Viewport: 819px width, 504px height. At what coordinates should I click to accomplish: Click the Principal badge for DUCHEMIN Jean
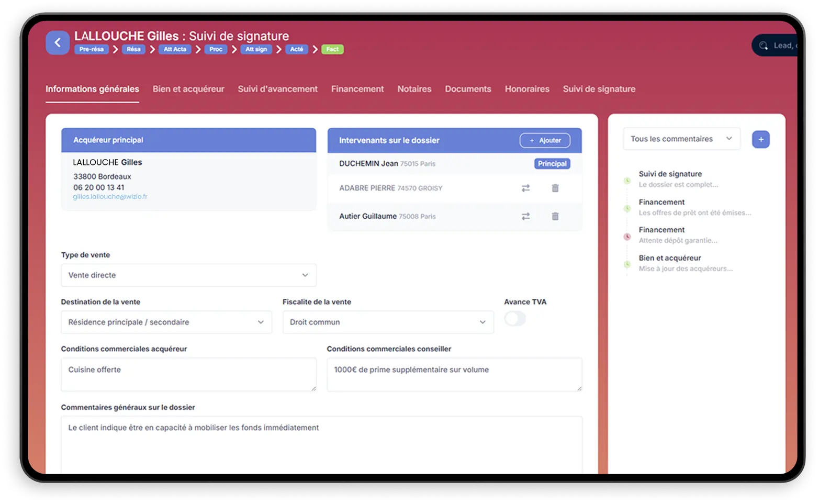point(552,164)
